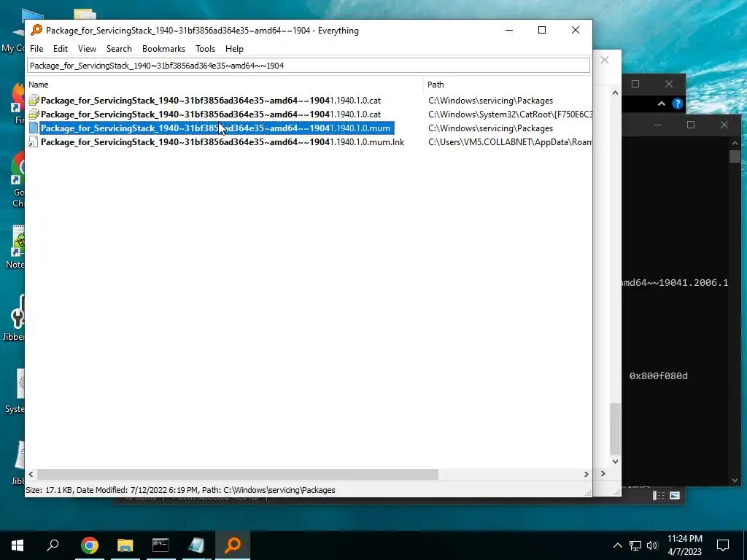747x560 pixels.
Task: Switch to large icons view in Explorer window
Action: (x=675, y=496)
